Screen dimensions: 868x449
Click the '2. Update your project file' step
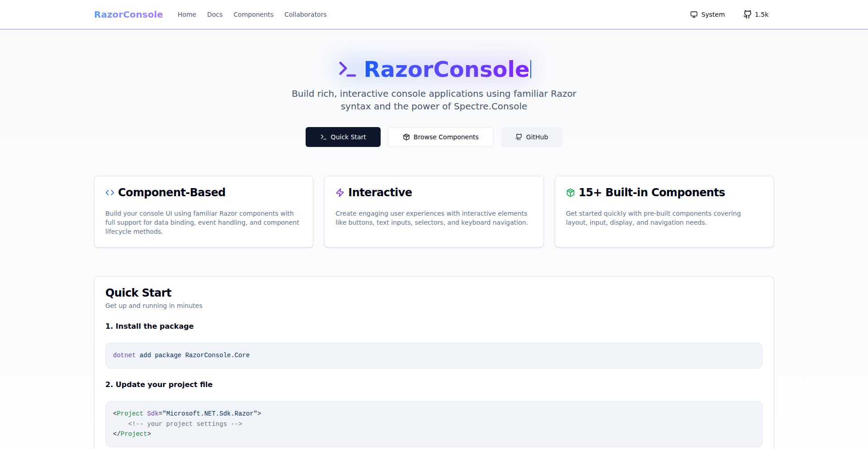point(159,385)
